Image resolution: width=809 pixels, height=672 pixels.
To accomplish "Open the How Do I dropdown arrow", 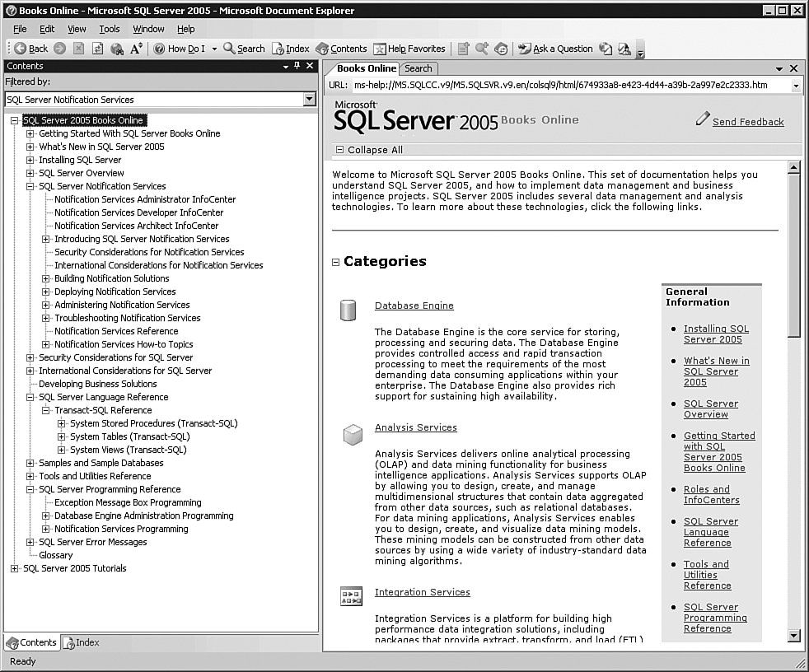I will (214, 49).
